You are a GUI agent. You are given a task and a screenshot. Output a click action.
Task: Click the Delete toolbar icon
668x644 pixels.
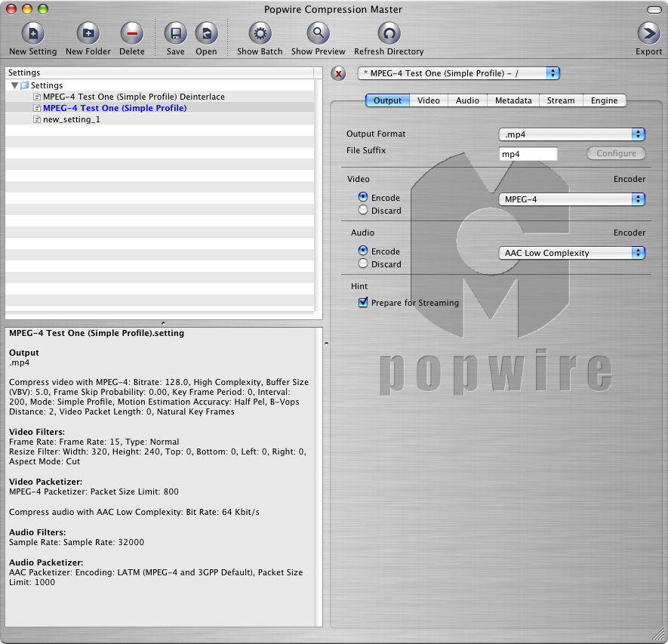click(132, 33)
